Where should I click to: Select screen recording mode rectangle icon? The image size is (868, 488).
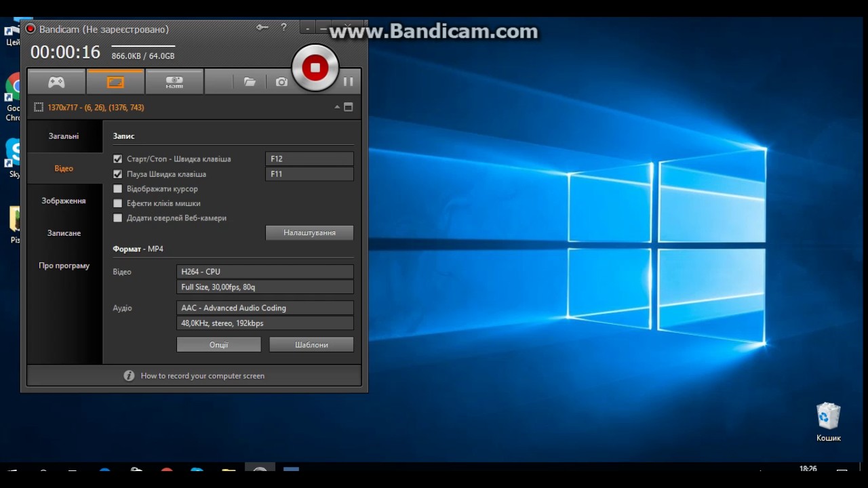pyautogui.click(x=115, y=82)
